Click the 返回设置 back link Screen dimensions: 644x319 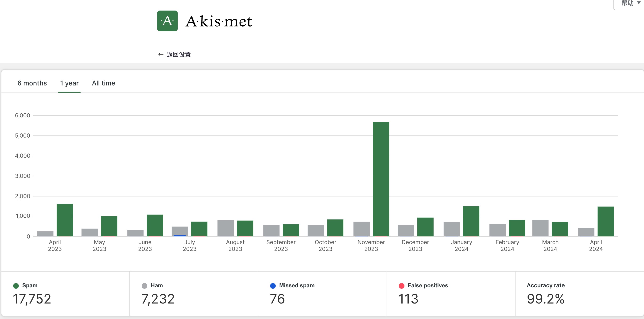click(x=175, y=54)
